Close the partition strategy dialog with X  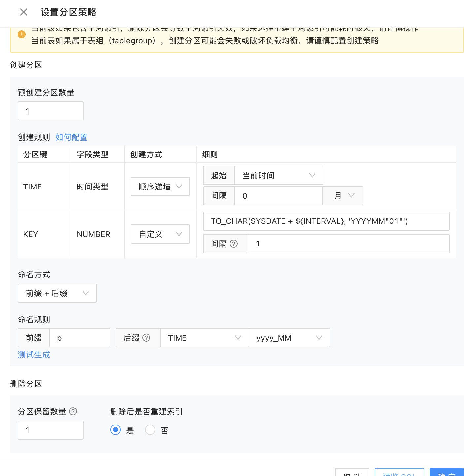[24, 12]
